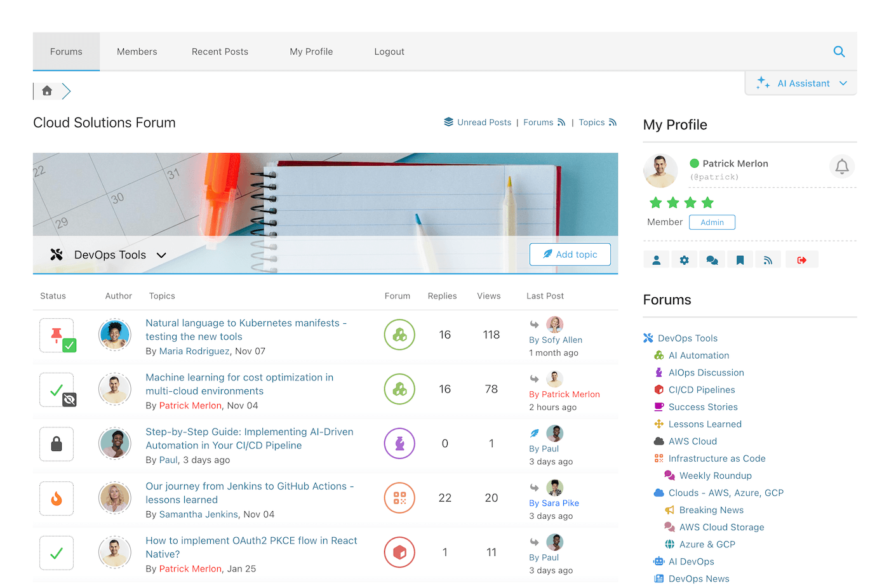Click the chat conversations icon in My Profile

tap(712, 259)
